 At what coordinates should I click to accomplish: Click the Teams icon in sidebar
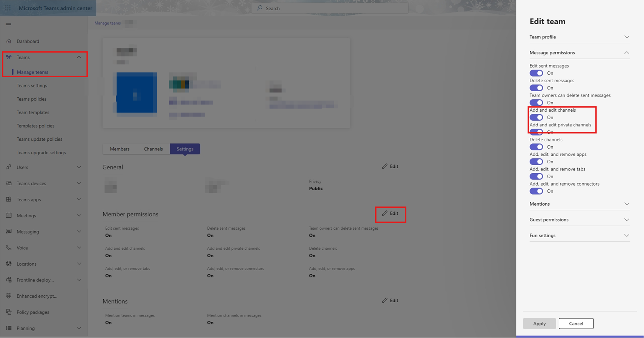pyautogui.click(x=9, y=57)
